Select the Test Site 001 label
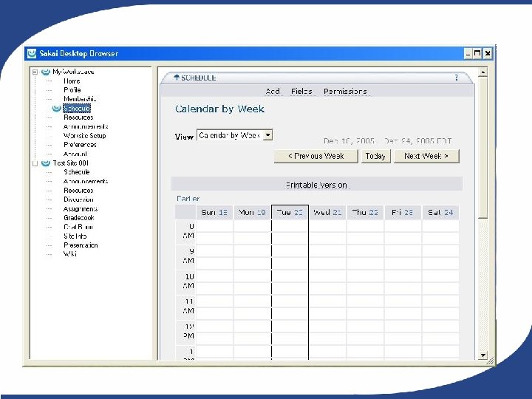Viewport: 532px width, 399px height. click(70, 163)
